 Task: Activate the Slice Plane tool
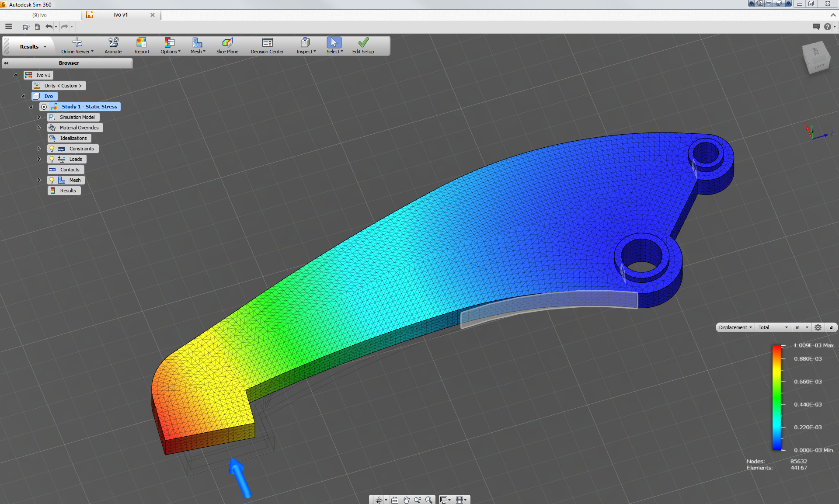227,46
